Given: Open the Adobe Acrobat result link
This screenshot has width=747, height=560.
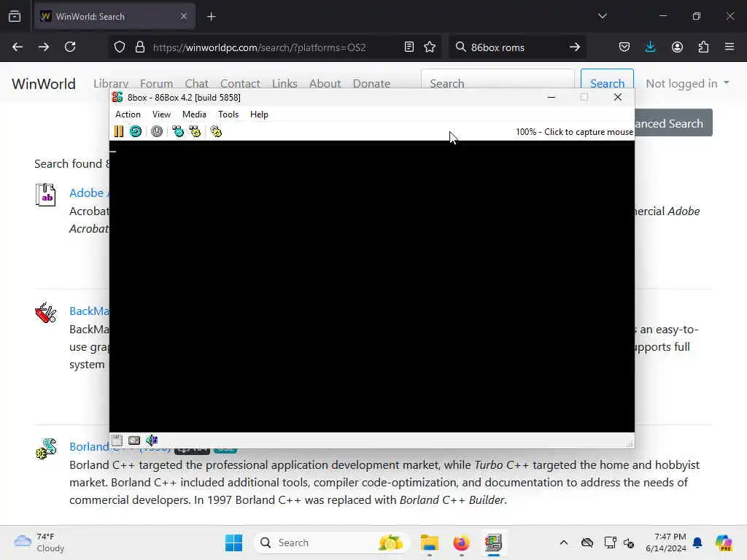Looking at the screenshot, I should [89, 192].
